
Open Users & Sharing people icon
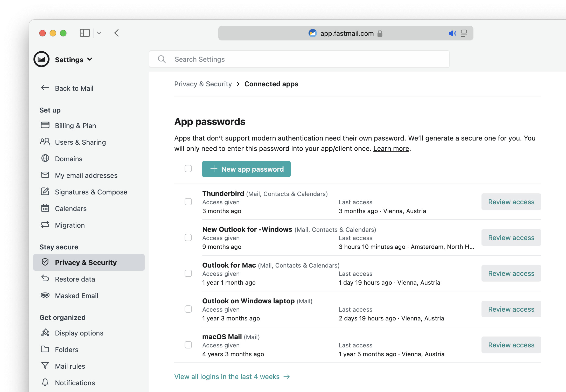pos(45,142)
